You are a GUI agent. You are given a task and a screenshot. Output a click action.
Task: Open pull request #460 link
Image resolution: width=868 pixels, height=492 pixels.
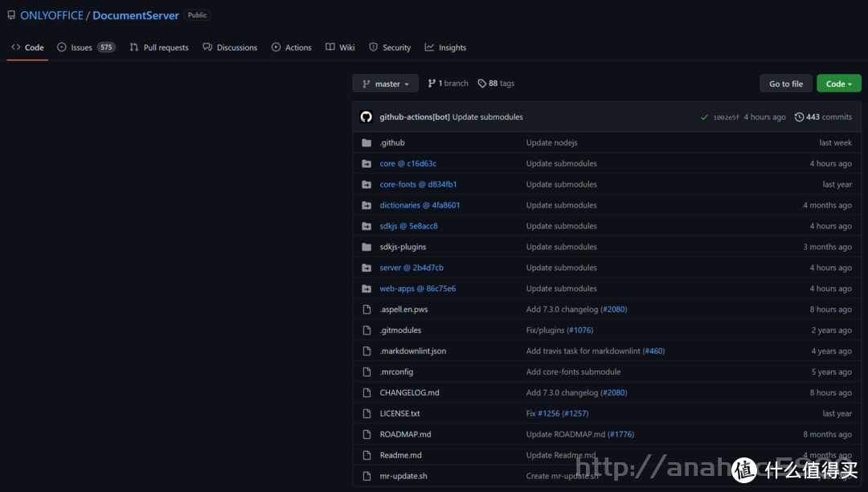[653, 351]
